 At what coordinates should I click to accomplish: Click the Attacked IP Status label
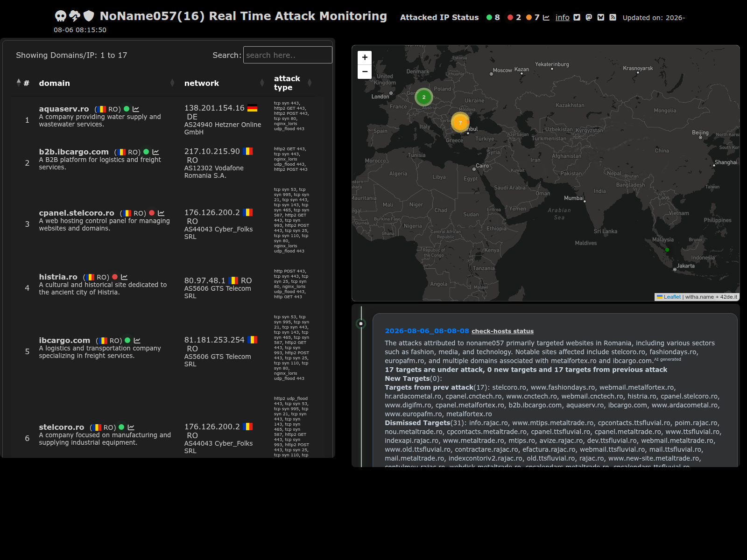[x=439, y=17]
